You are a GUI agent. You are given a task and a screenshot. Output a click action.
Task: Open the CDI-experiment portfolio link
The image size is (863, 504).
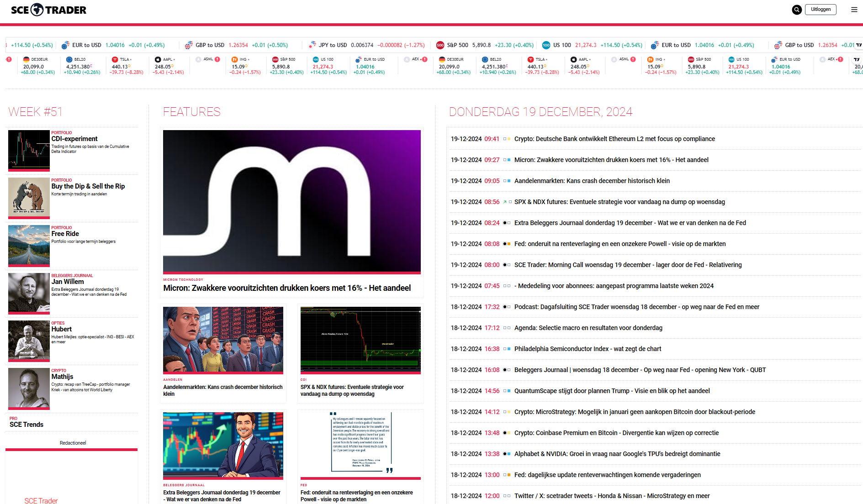tap(74, 139)
